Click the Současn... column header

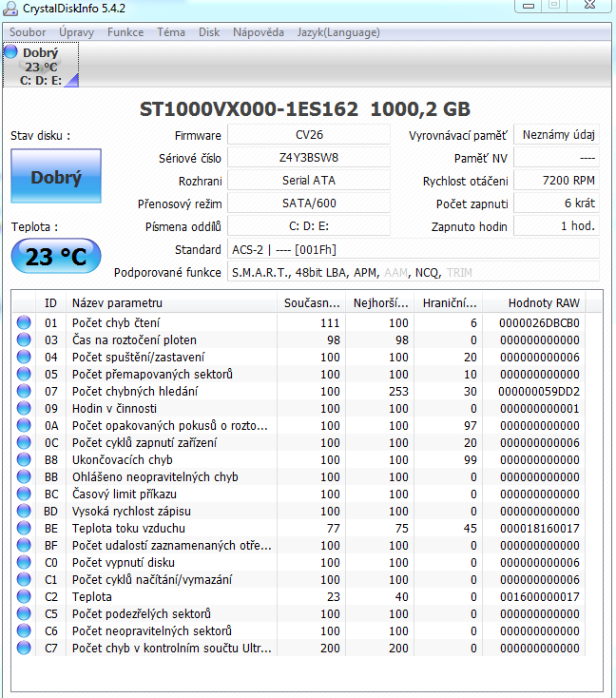312,303
